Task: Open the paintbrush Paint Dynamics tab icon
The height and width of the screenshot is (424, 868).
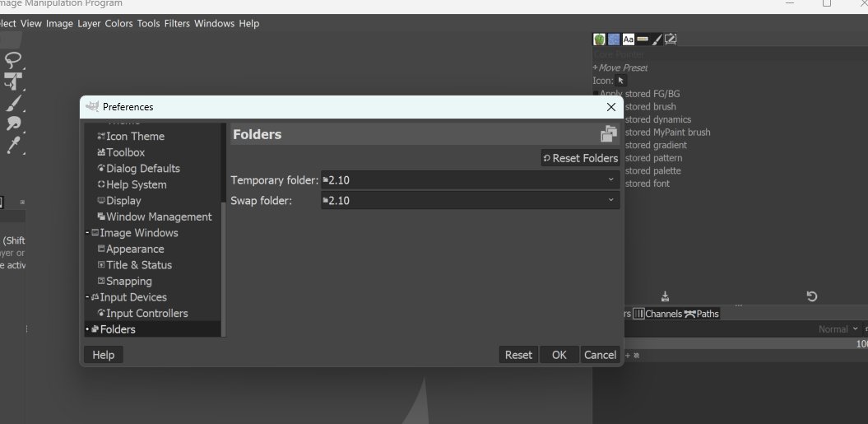Action: (657, 39)
